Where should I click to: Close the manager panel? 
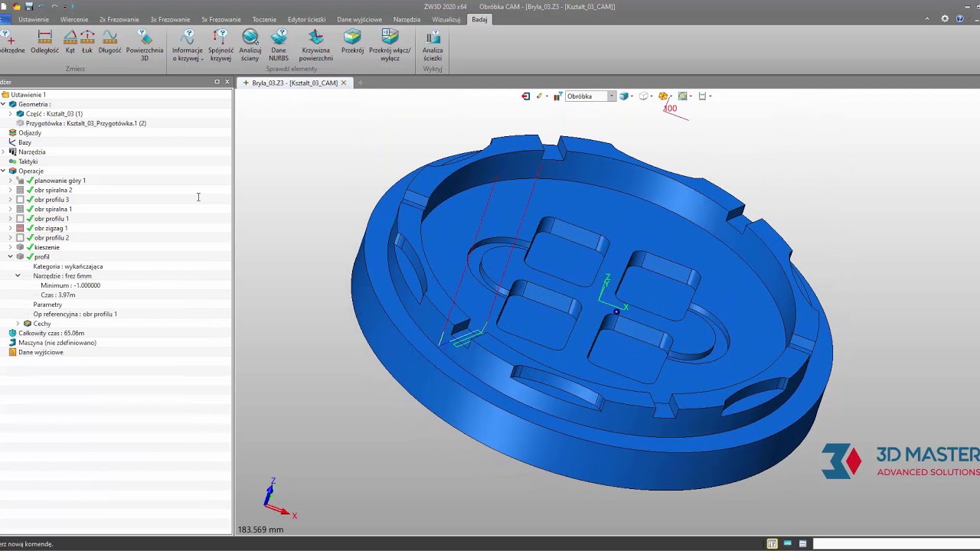pyautogui.click(x=227, y=82)
